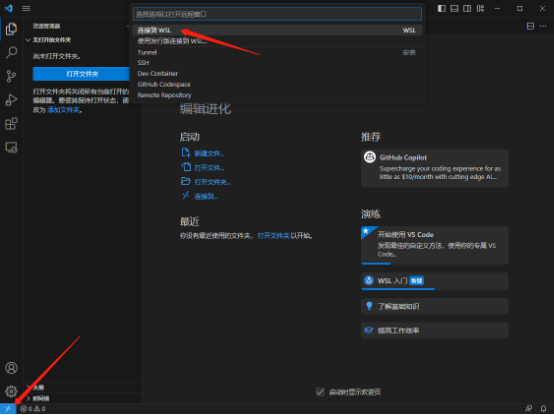Screen dimensions: 554x415
Task: Toggle show welcome page on startup checkbox
Action: 320,392
